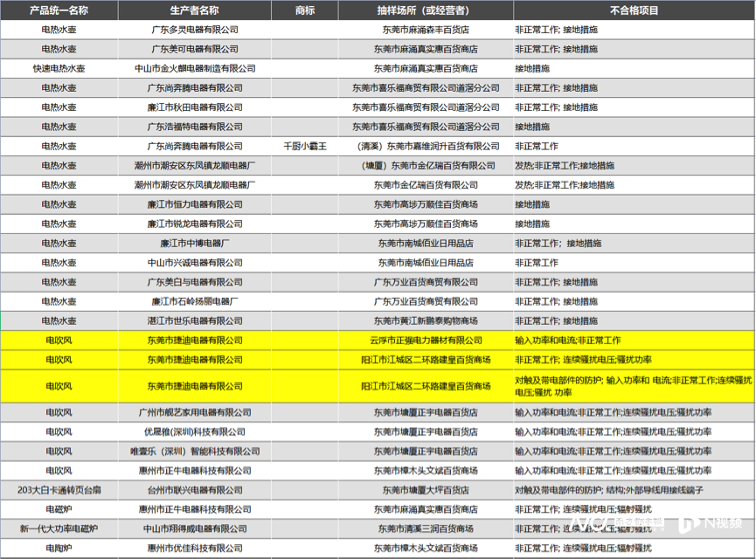Click producer cell 湛江市世乐电器有限公司
Viewport: 756px width, 559px height.
coord(195,321)
